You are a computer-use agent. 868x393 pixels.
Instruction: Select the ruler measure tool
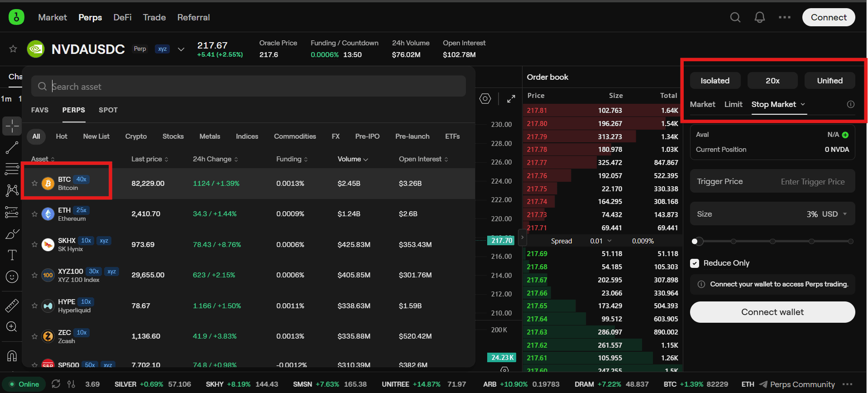coord(12,306)
